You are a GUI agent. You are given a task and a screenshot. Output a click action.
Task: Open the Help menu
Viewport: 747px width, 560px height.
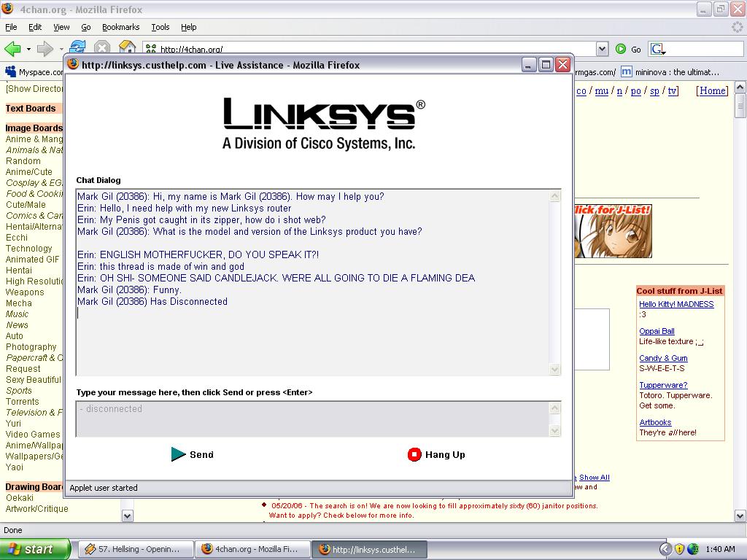tap(189, 27)
